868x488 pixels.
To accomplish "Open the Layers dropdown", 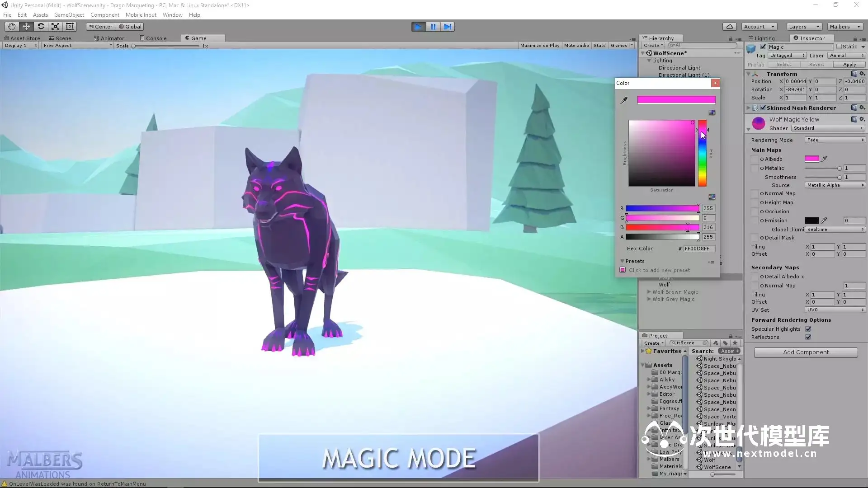I will (804, 27).
